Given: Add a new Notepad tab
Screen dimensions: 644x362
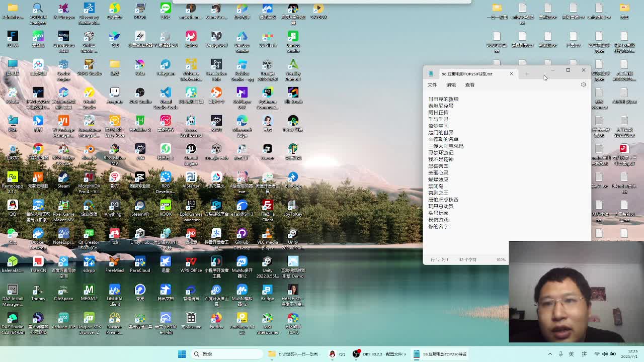Looking at the screenshot, I should coord(526,74).
